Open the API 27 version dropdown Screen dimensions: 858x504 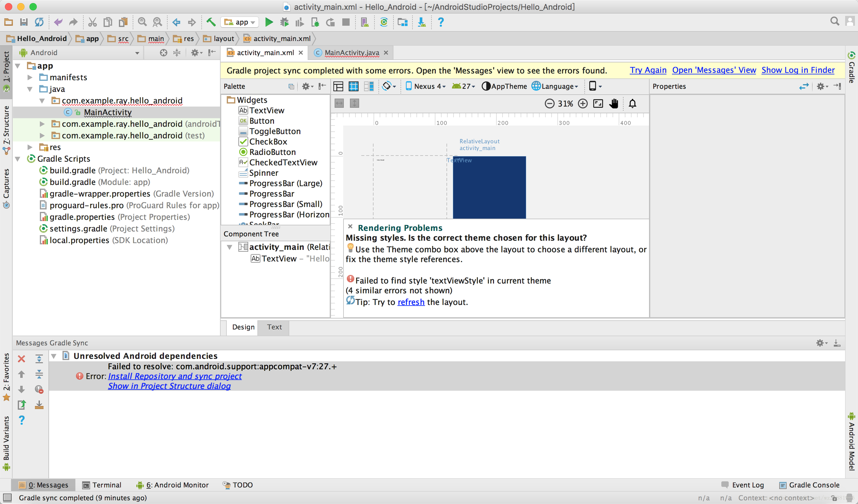pyautogui.click(x=463, y=86)
